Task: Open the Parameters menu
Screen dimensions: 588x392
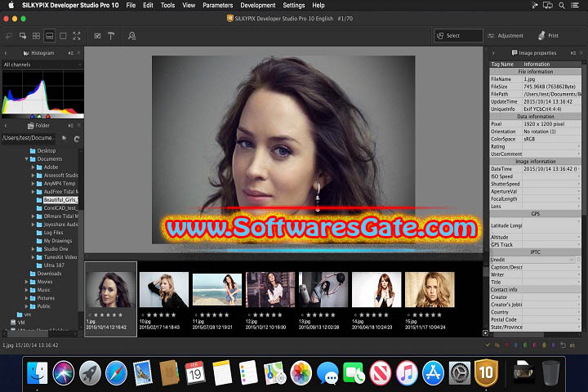Action: tap(217, 5)
